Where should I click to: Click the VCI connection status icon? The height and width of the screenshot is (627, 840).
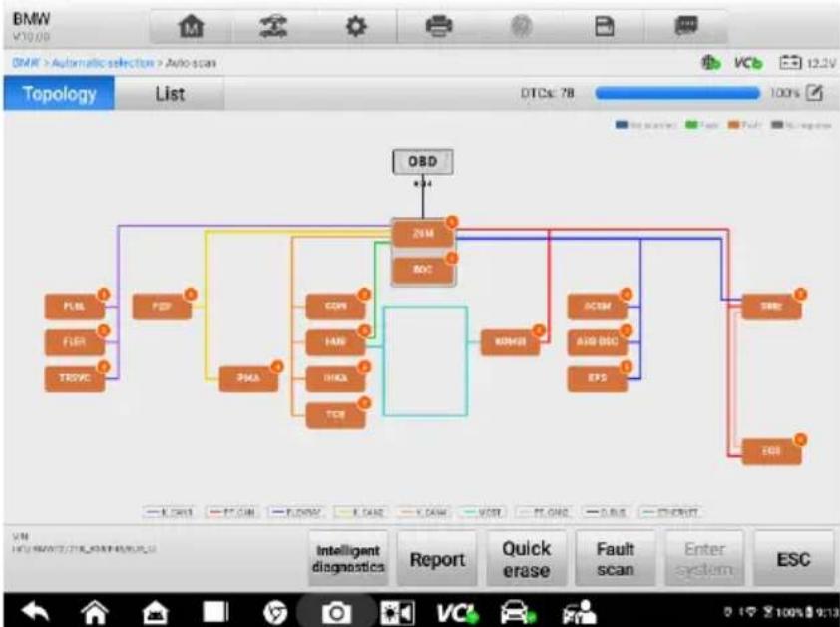click(x=748, y=63)
